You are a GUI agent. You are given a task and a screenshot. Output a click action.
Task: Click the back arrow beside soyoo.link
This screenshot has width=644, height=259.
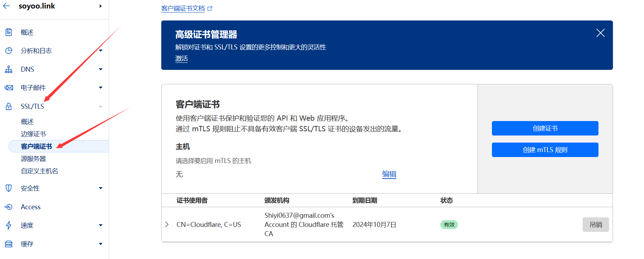tap(7, 6)
